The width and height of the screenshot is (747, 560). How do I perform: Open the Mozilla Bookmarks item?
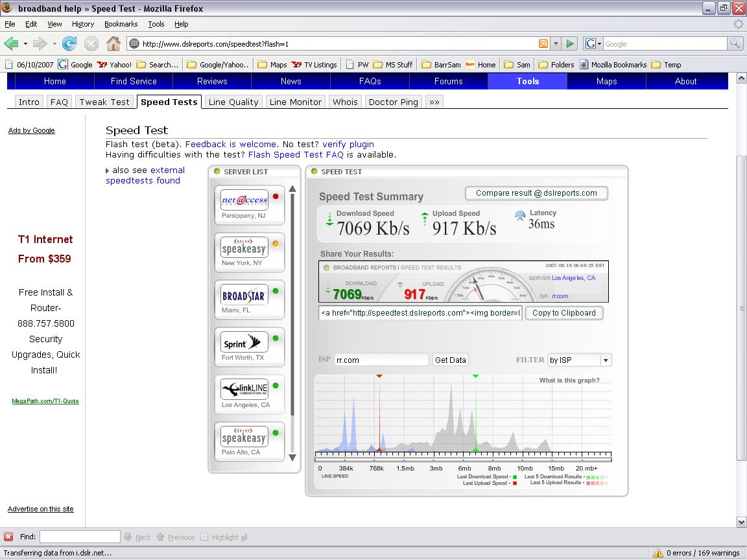pos(613,65)
